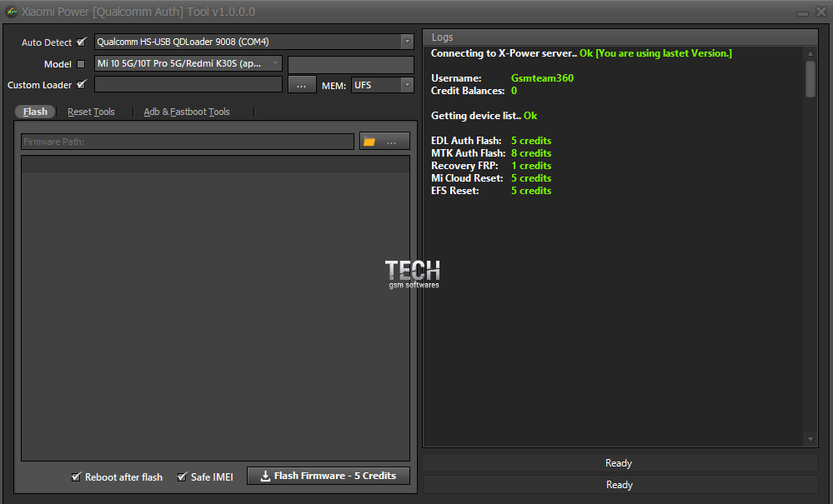Toggle the Auto Detect checkbox
Viewport: 833px width, 504px height.
(x=81, y=42)
